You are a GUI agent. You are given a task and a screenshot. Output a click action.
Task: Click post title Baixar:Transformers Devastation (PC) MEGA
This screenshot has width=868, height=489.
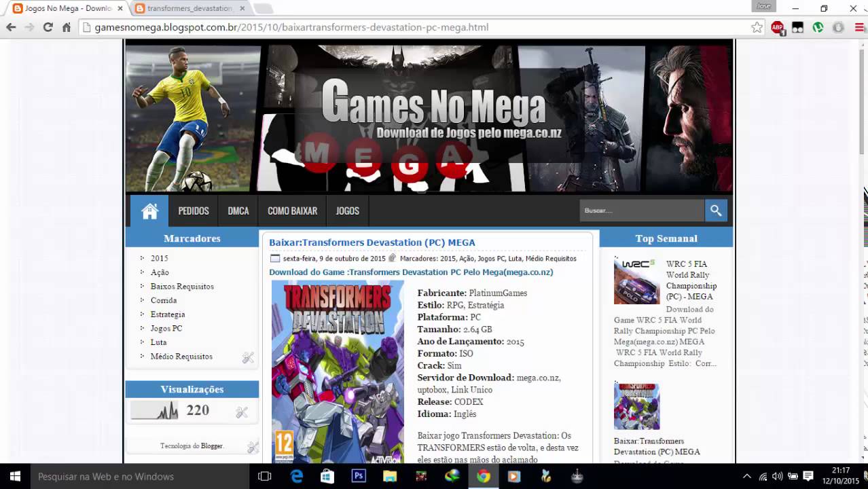point(372,242)
